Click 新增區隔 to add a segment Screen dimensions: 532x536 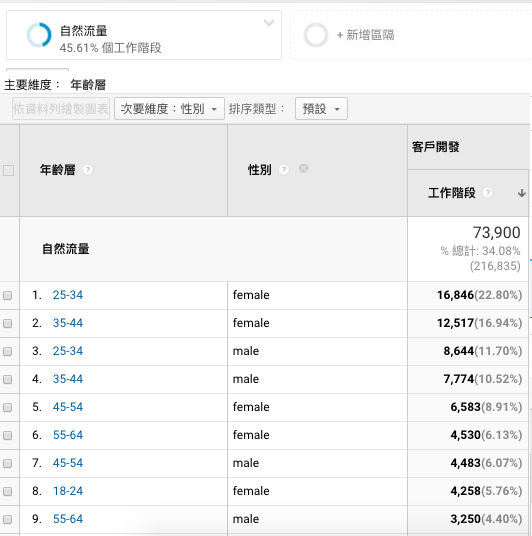365,35
